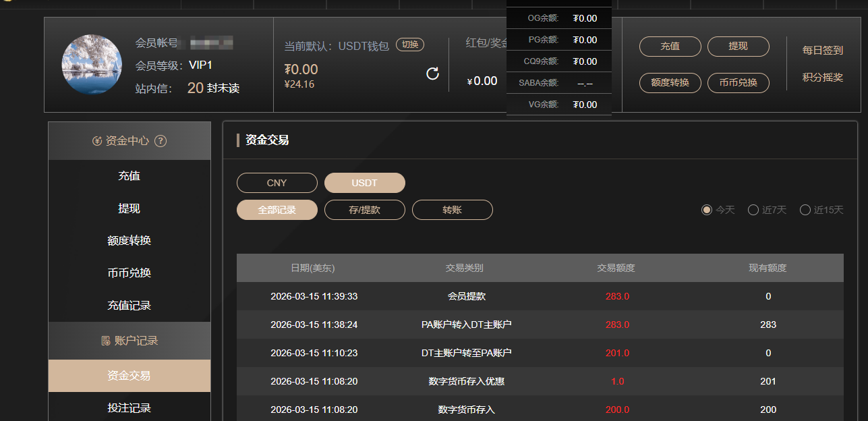Click the user profile avatar picture

tap(92, 64)
